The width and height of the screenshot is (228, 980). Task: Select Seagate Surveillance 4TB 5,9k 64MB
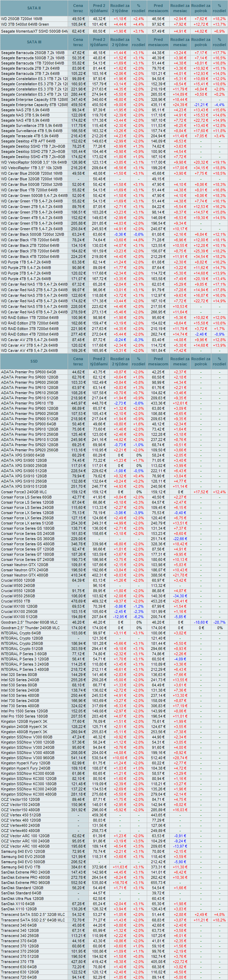(x=32, y=130)
